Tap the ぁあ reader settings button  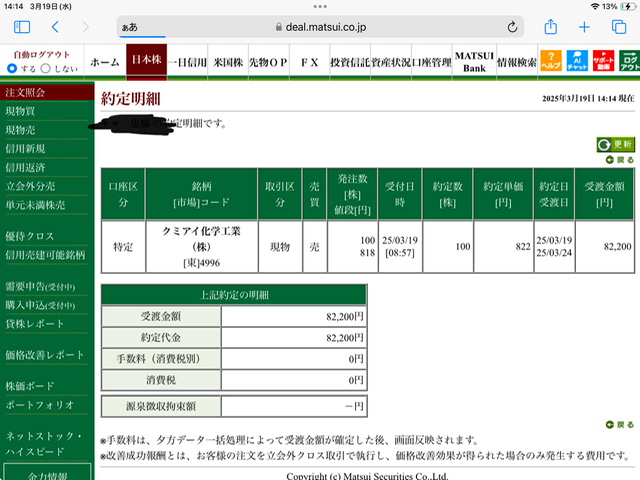click(x=130, y=27)
